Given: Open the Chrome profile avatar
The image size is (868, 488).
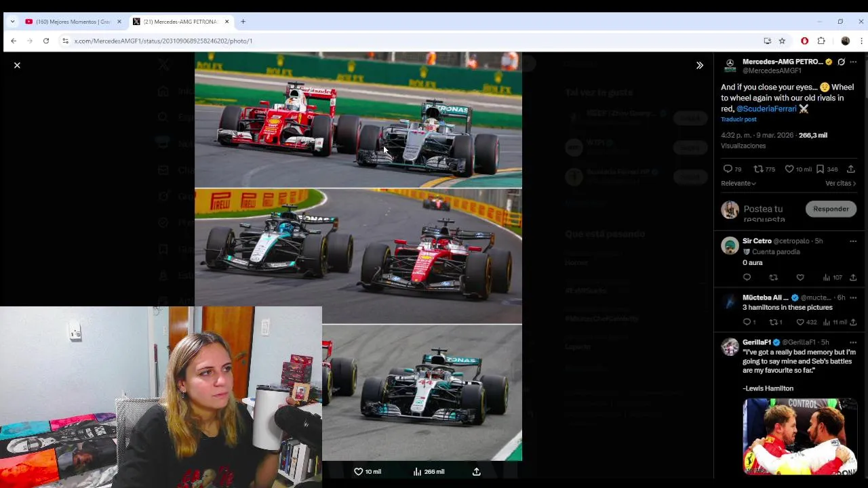Looking at the screenshot, I should click(845, 41).
